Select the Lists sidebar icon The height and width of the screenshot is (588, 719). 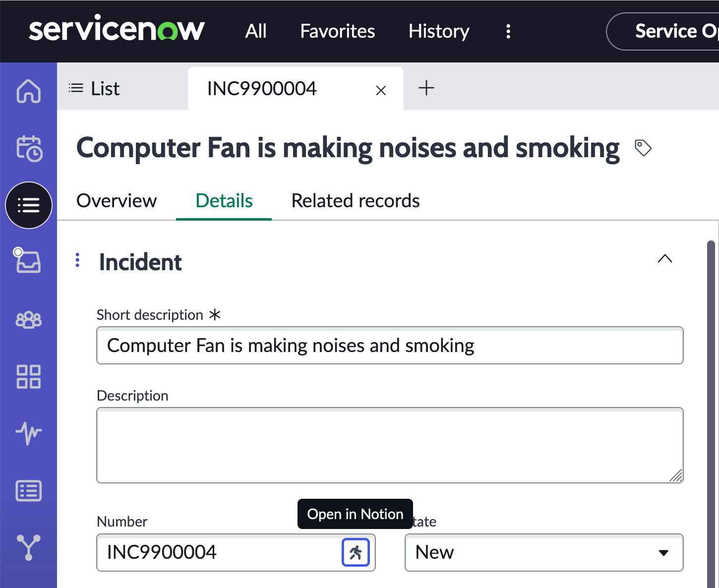coord(29,205)
